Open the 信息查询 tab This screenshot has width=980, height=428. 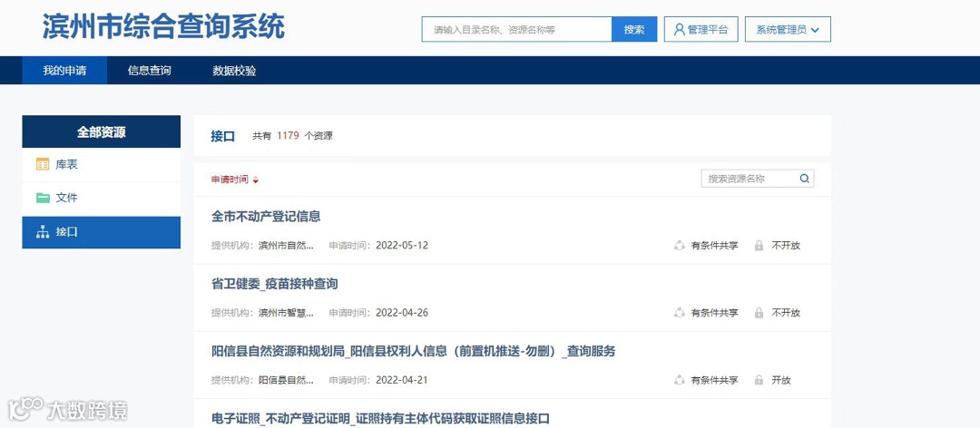[x=150, y=71]
